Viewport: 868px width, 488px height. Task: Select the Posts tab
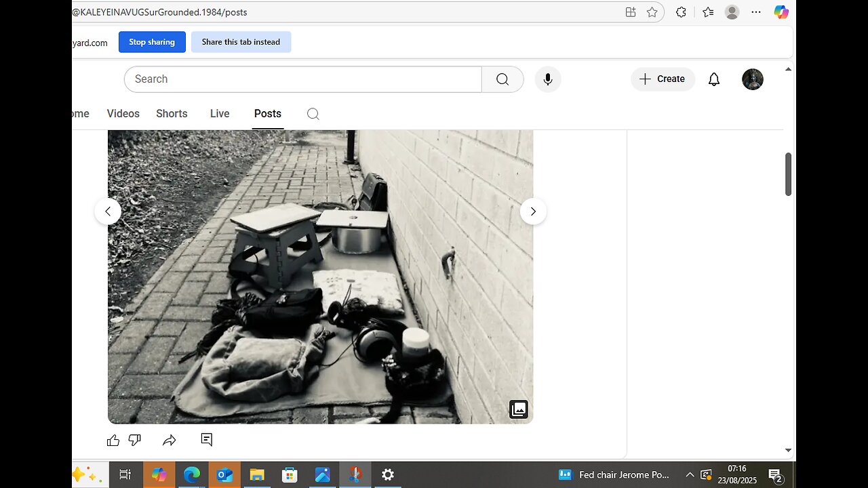[268, 114]
